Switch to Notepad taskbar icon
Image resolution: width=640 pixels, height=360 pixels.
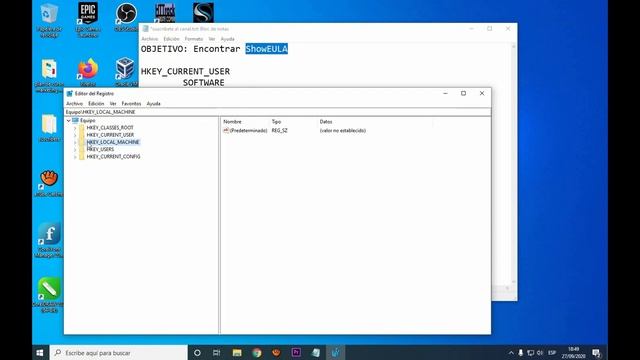(316, 353)
